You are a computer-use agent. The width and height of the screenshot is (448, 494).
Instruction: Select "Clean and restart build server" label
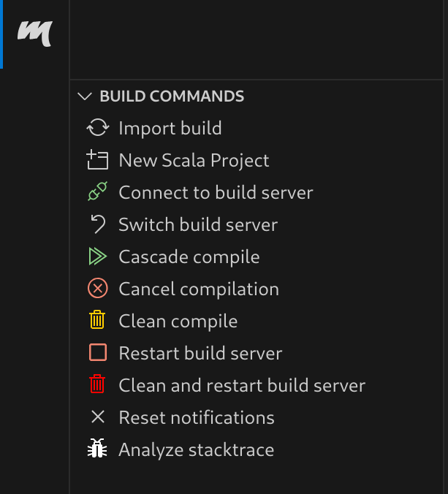(x=242, y=385)
